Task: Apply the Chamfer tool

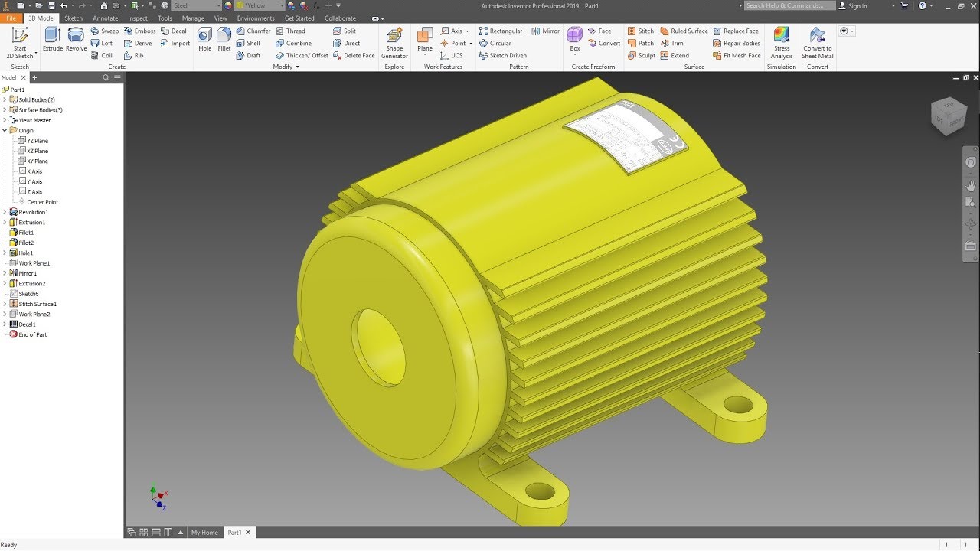Action: coord(253,31)
